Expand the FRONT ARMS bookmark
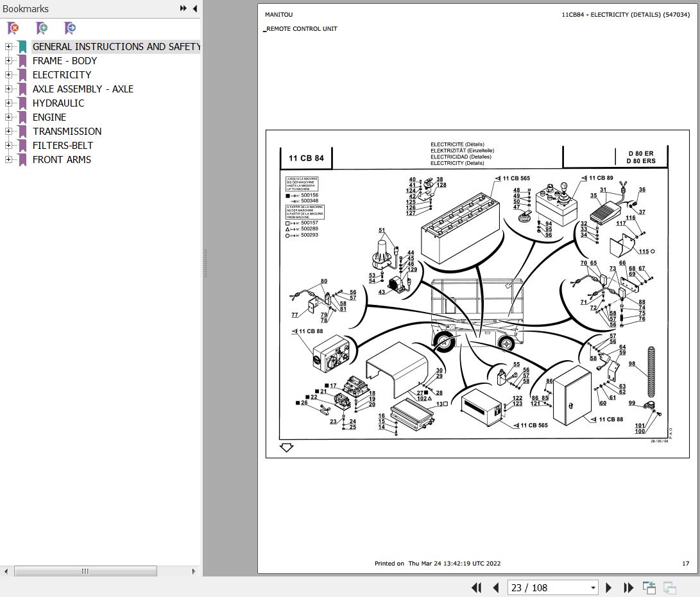This screenshot has height=597, width=700. 8,159
